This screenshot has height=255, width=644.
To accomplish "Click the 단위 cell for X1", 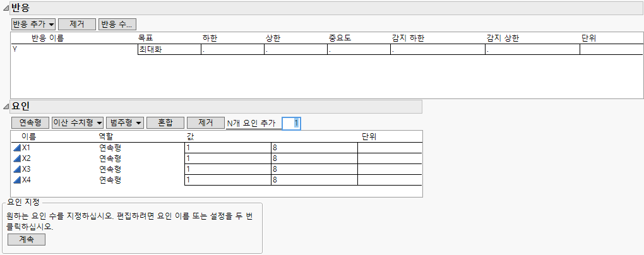I will tap(390, 148).
